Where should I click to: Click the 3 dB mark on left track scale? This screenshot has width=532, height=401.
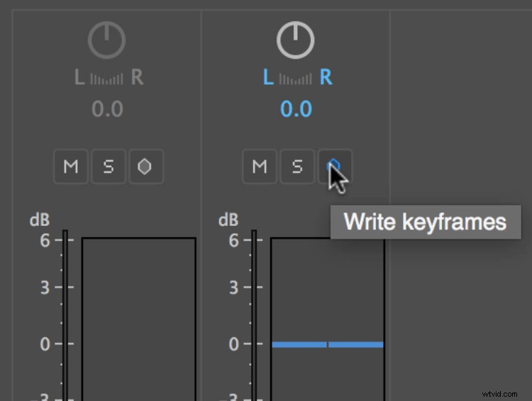tap(45, 288)
